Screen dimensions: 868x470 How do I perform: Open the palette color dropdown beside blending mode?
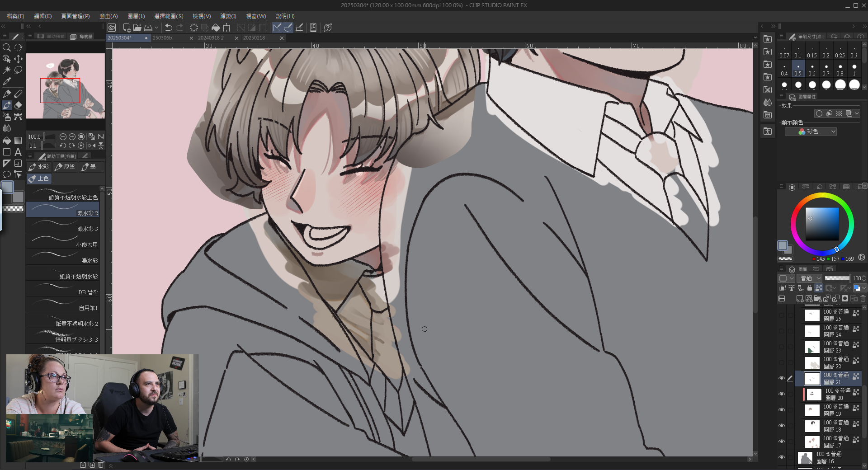click(786, 278)
